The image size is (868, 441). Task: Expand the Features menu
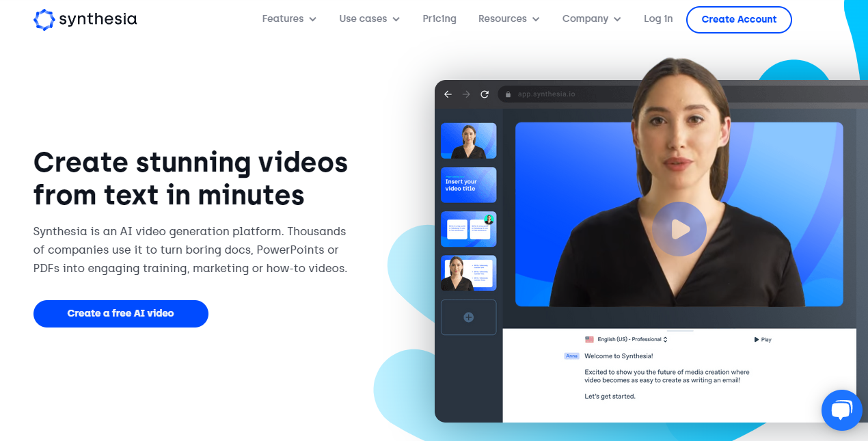pyautogui.click(x=289, y=18)
